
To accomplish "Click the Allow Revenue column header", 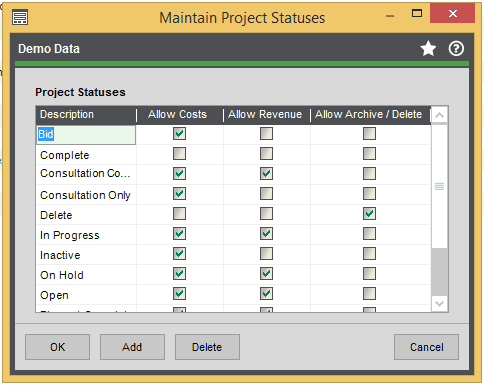I will pos(267,115).
